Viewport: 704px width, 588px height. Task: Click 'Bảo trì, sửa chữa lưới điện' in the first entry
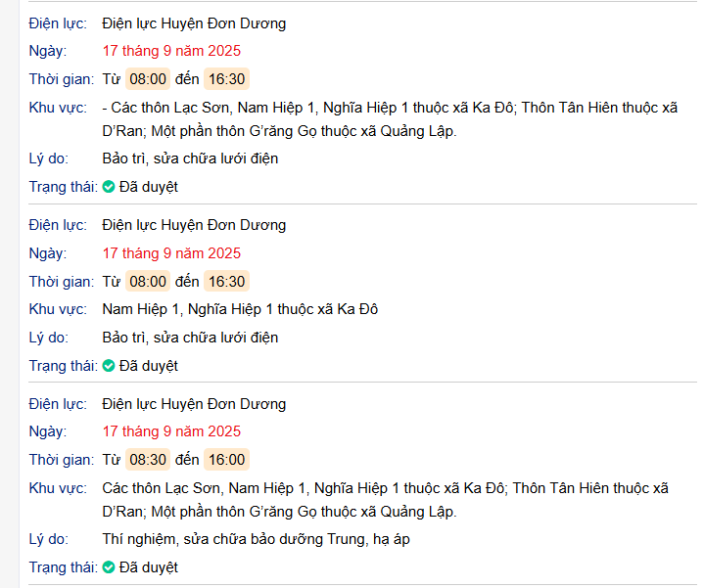click(190, 158)
